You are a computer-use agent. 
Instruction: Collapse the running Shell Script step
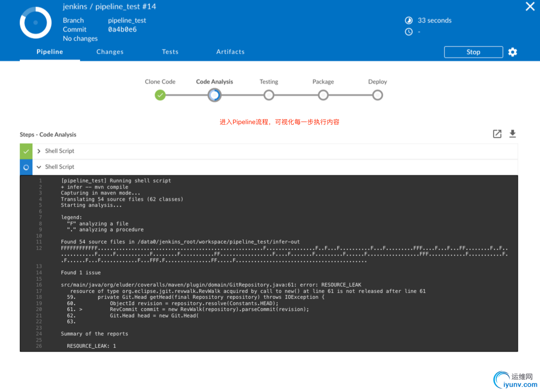point(39,167)
